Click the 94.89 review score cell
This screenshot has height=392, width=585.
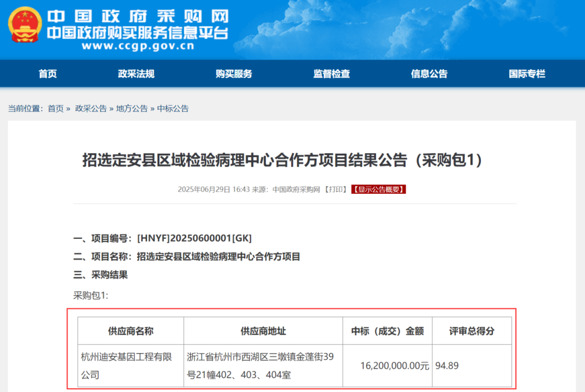coord(446,365)
